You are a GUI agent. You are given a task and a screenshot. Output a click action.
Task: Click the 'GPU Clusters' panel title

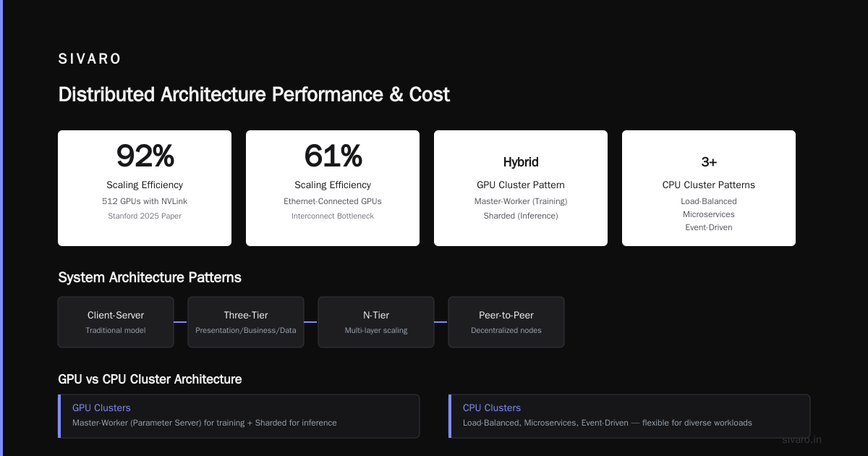(x=101, y=408)
